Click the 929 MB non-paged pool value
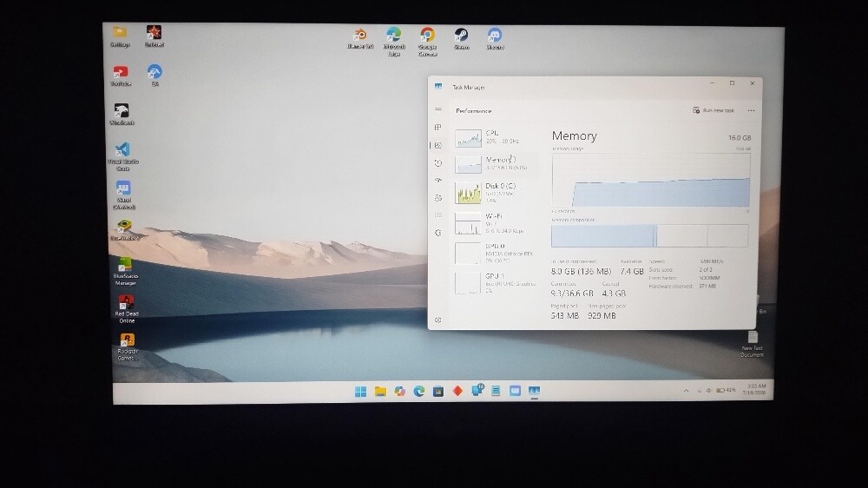The width and height of the screenshot is (868, 488). (602, 316)
